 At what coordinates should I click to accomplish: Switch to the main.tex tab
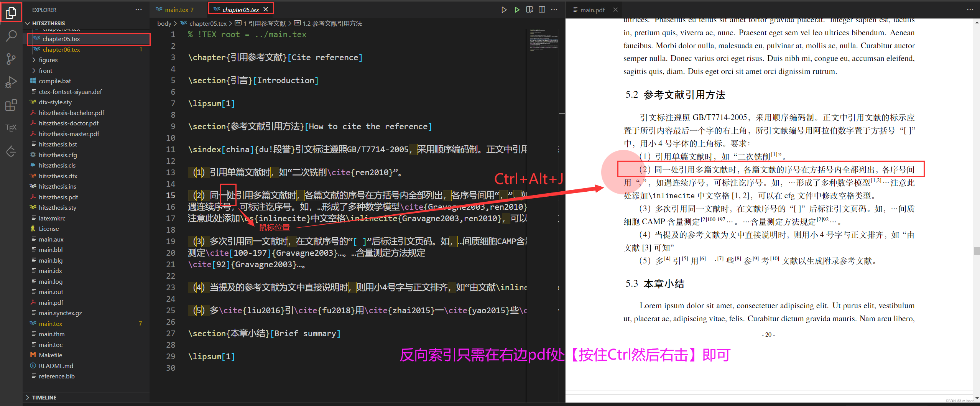(176, 9)
